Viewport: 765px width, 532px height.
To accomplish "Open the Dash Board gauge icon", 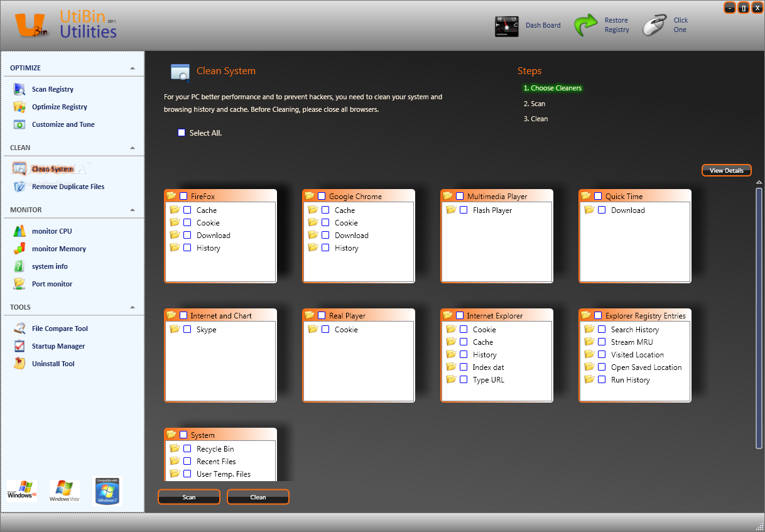I will 507,26.
